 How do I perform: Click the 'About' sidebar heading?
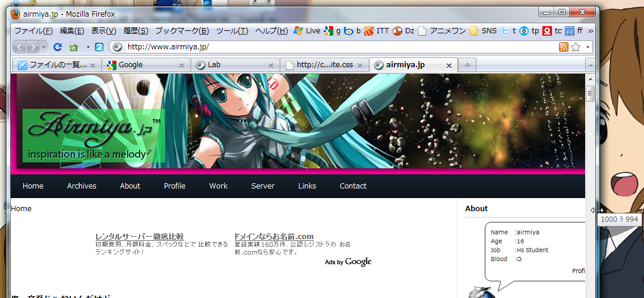click(476, 209)
